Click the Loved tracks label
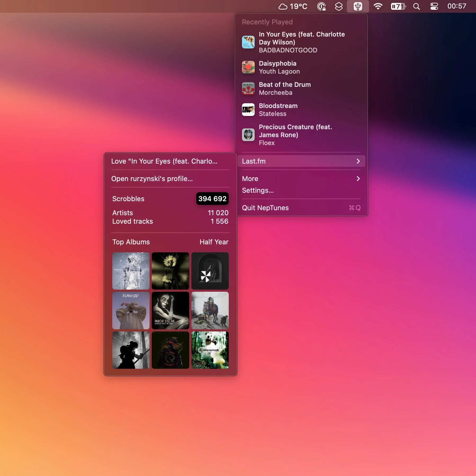The height and width of the screenshot is (476, 476). pos(132,221)
